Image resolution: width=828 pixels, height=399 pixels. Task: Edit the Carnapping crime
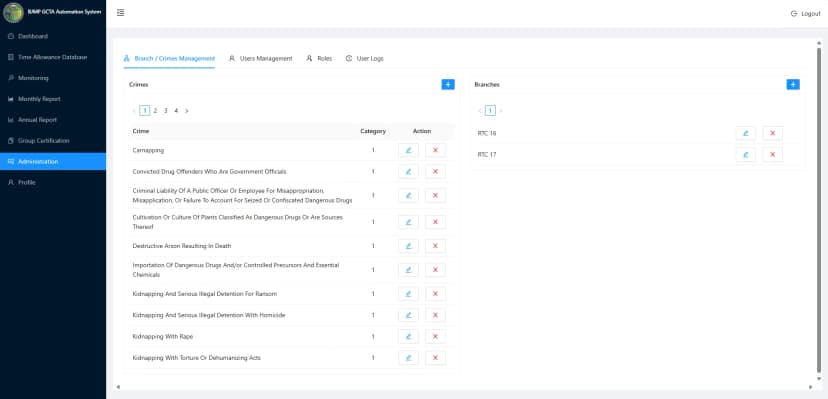[x=408, y=150]
